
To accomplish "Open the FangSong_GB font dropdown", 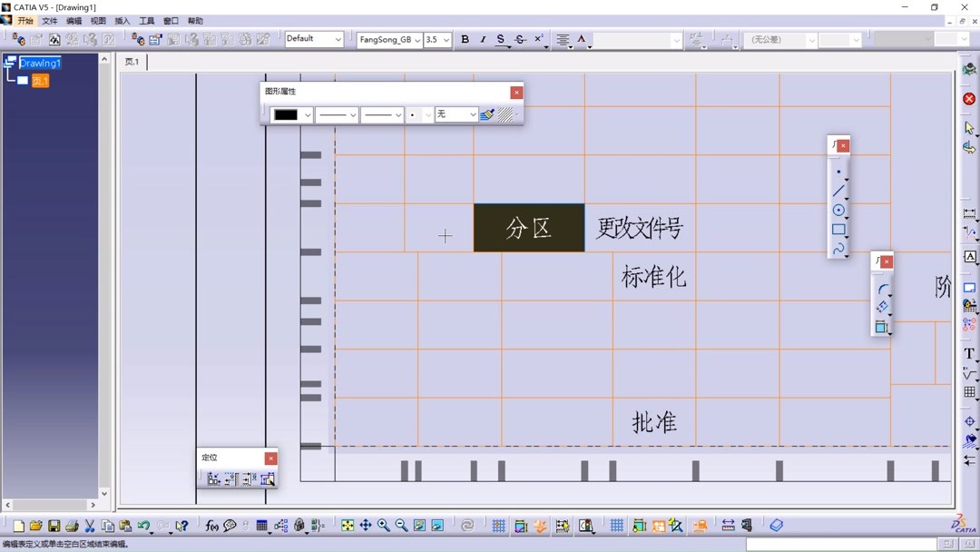I will click(416, 40).
